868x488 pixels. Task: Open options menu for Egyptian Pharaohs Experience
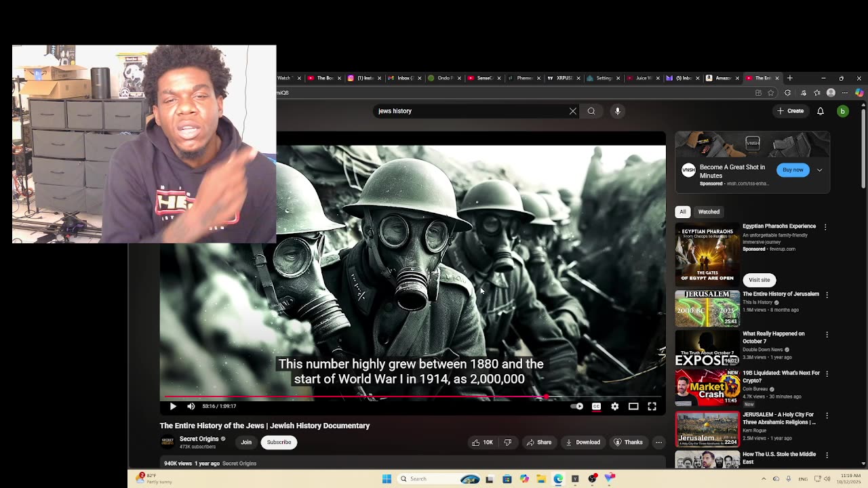[x=825, y=227]
